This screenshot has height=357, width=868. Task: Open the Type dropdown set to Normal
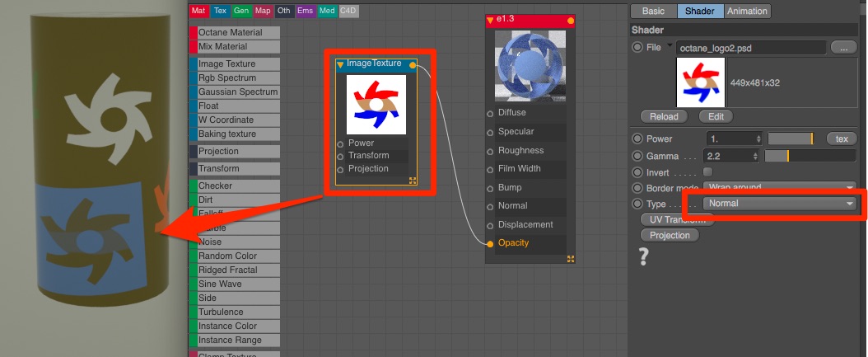point(779,204)
